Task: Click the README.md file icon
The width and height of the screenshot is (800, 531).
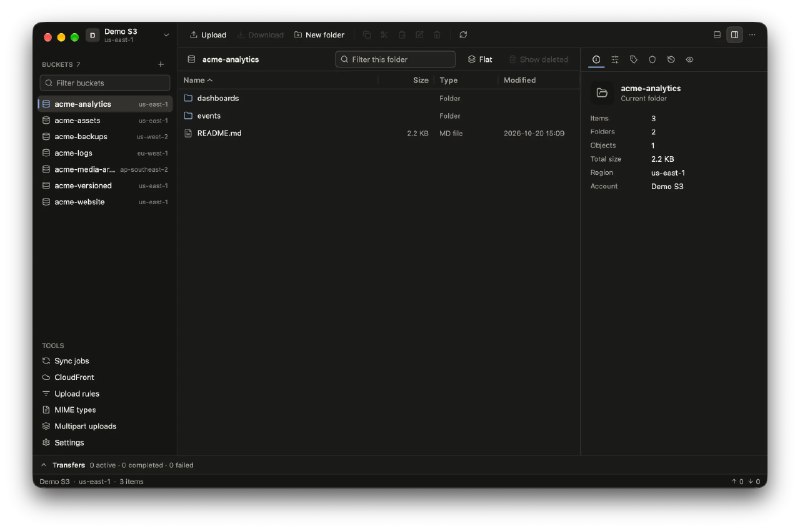Action: tap(188, 133)
